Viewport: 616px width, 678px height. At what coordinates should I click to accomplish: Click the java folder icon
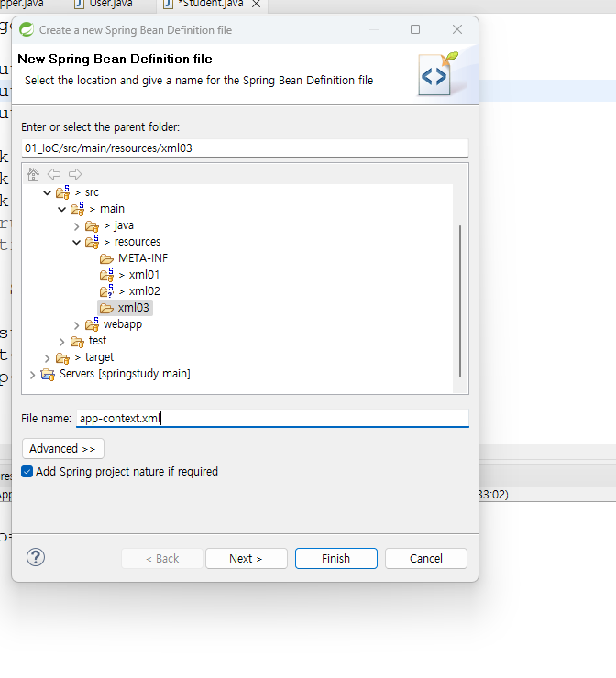click(93, 225)
